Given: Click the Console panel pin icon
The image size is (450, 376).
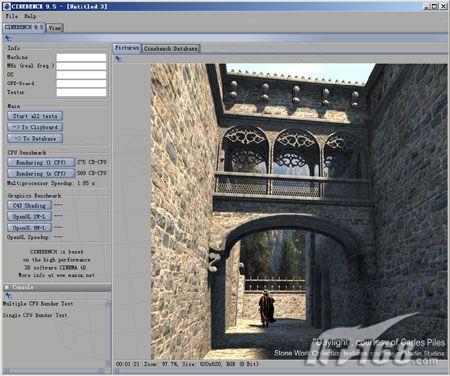Looking at the screenshot, I should pos(8,295).
